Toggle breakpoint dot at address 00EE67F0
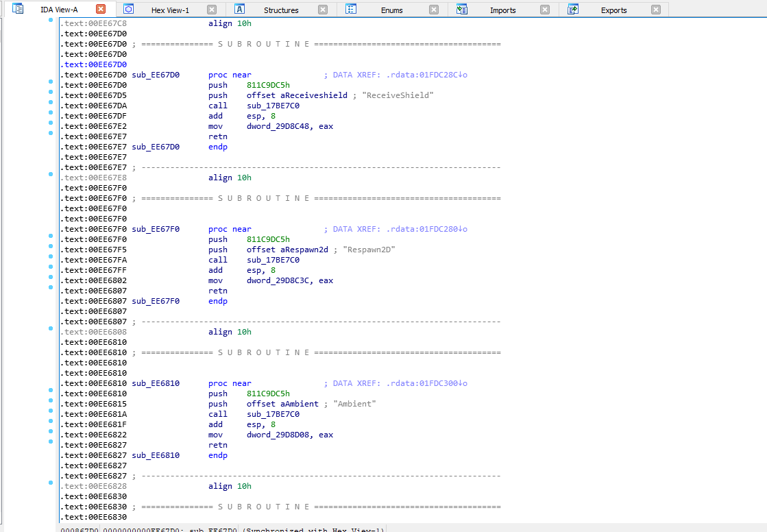The height and width of the screenshot is (532, 767). point(51,236)
